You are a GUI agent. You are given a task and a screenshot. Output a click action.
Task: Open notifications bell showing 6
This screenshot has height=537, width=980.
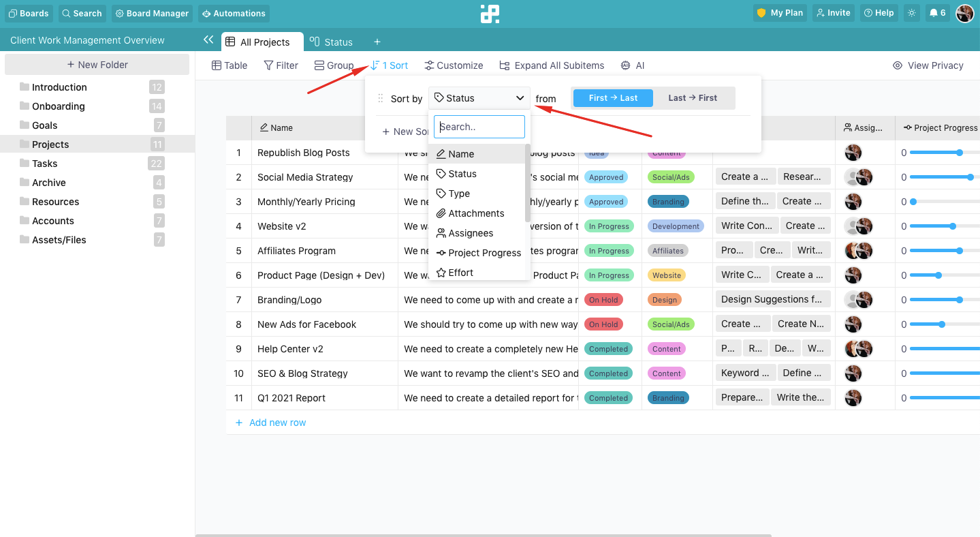(937, 13)
